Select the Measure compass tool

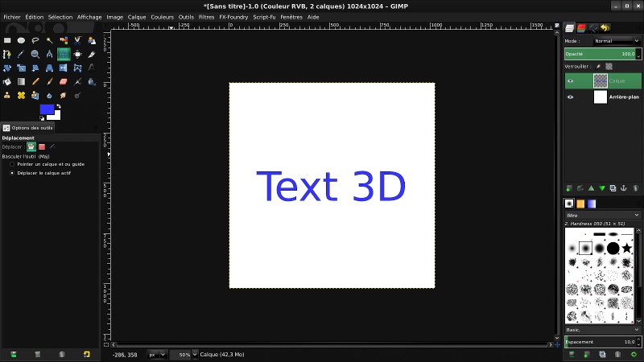pos(49,54)
